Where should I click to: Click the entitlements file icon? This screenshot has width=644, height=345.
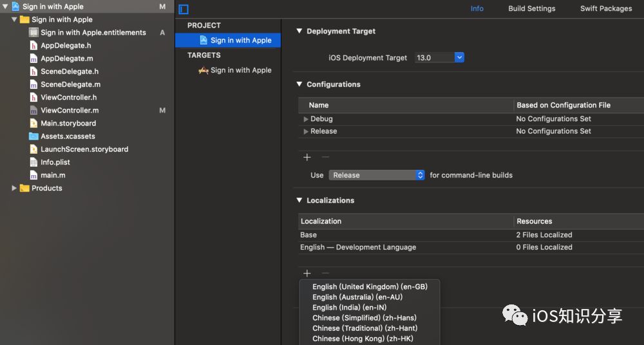[33, 32]
